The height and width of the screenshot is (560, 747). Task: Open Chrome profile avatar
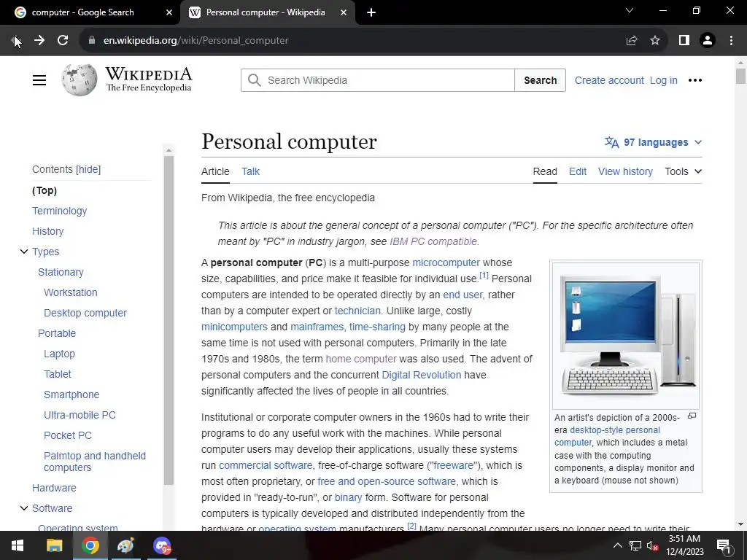click(x=708, y=41)
